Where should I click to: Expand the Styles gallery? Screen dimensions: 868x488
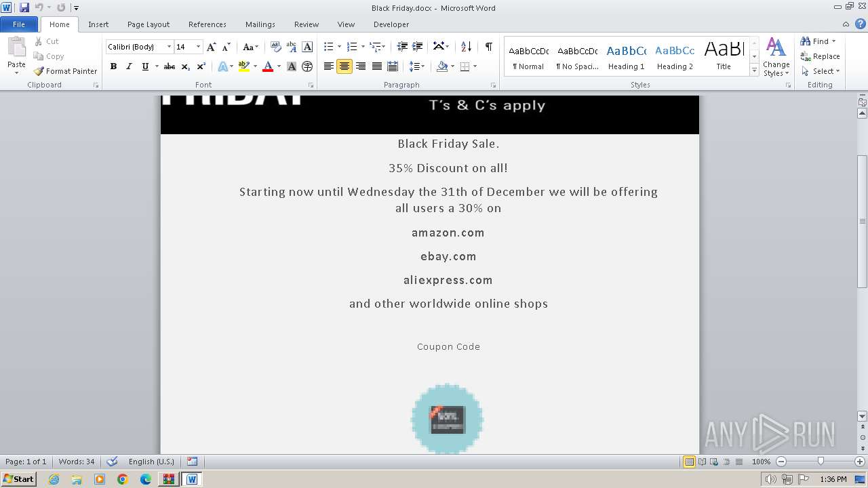point(754,70)
